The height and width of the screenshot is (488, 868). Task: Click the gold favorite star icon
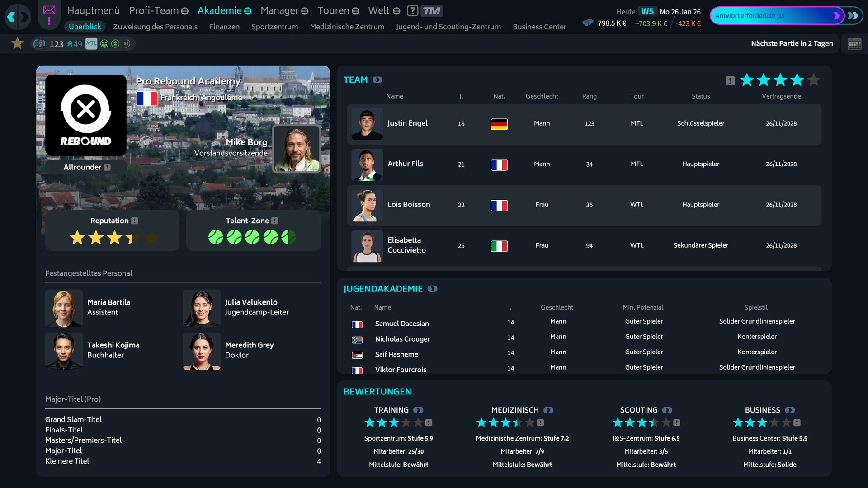[x=18, y=43]
